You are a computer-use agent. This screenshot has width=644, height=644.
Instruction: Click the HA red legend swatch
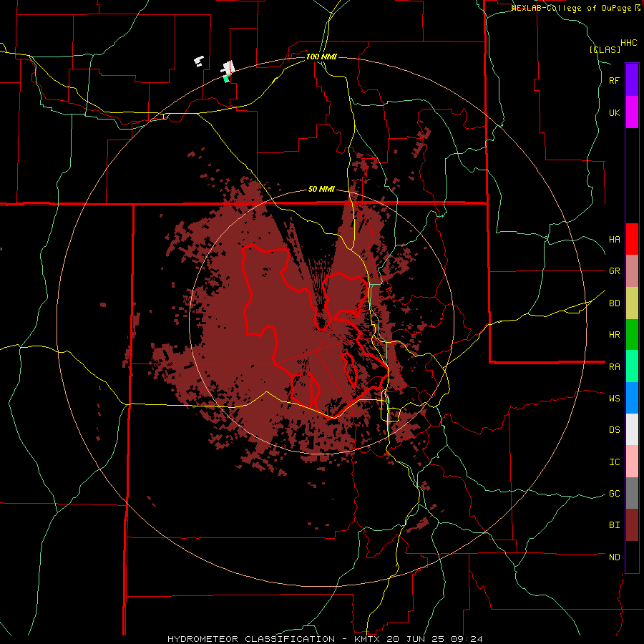click(x=632, y=239)
